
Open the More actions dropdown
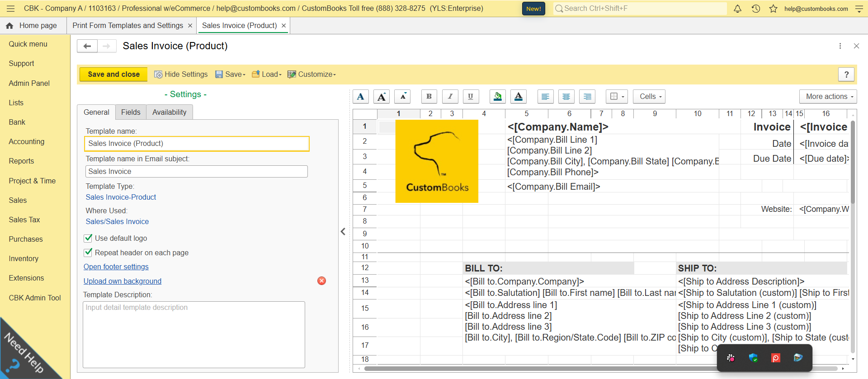click(x=827, y=96)
